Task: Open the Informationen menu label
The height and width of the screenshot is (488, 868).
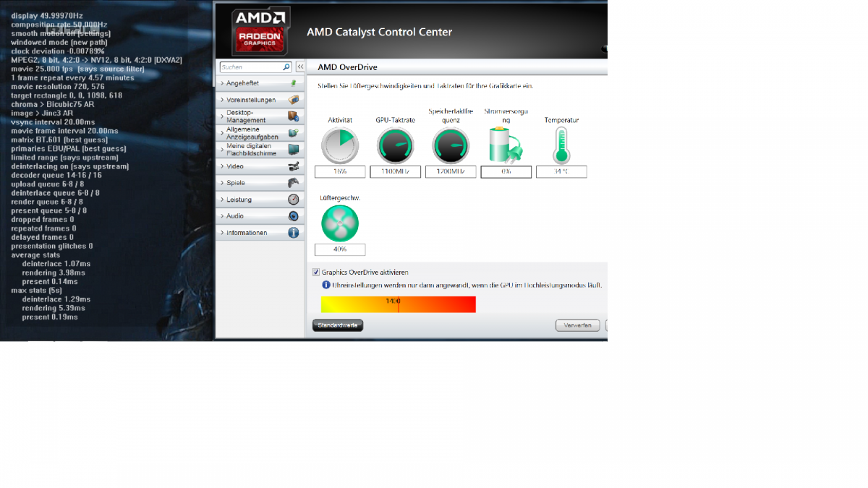Action: [247, 233]
